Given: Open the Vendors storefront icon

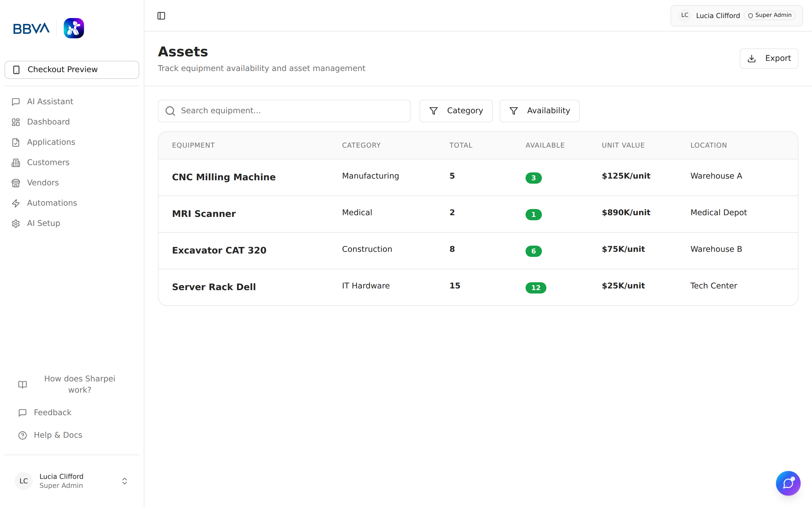Looking at the screenshot, I should tap(16, 183).
